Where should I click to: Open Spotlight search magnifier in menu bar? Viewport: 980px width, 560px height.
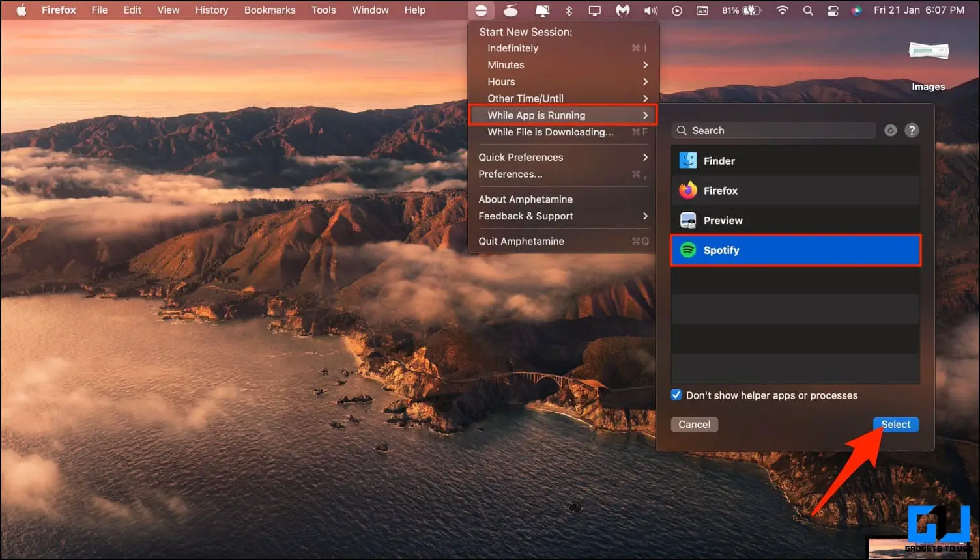pyautogui.click(x=808, y=10)
